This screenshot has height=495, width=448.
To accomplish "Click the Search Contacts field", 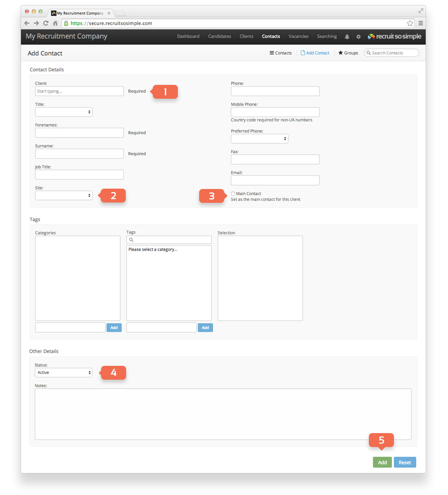I will click(x=392, y=53).
